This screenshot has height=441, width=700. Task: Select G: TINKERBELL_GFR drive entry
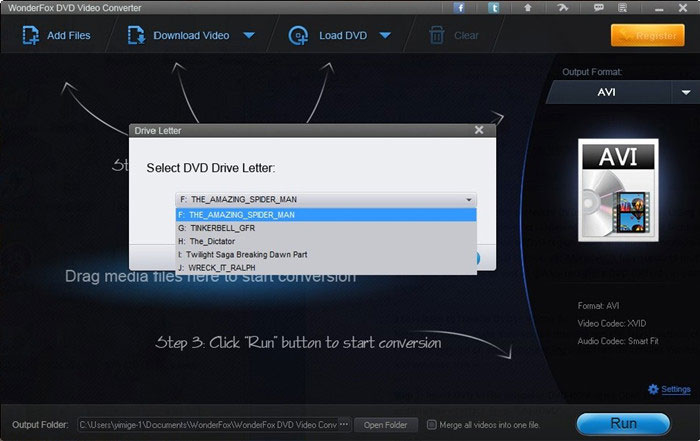(326, 228)
